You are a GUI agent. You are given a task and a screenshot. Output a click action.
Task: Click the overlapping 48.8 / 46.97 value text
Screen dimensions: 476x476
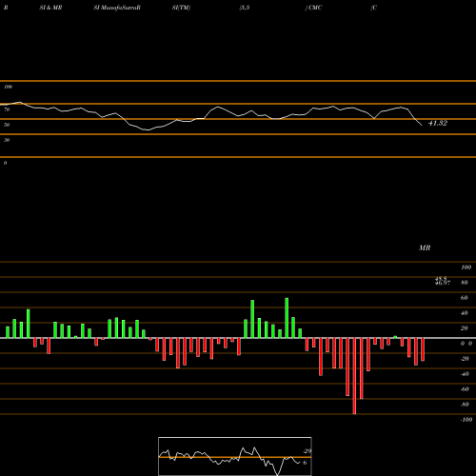click(443, 281)
